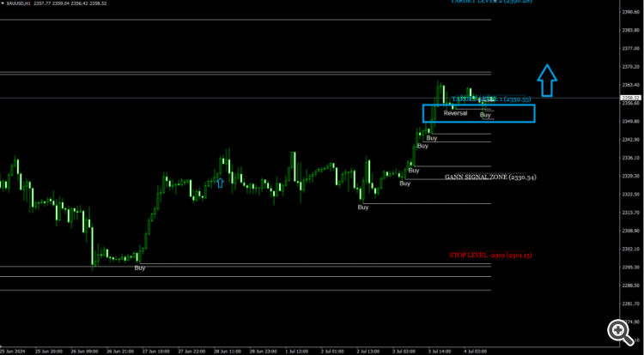Click the 2288.50 price axis value

coord(630,286)
